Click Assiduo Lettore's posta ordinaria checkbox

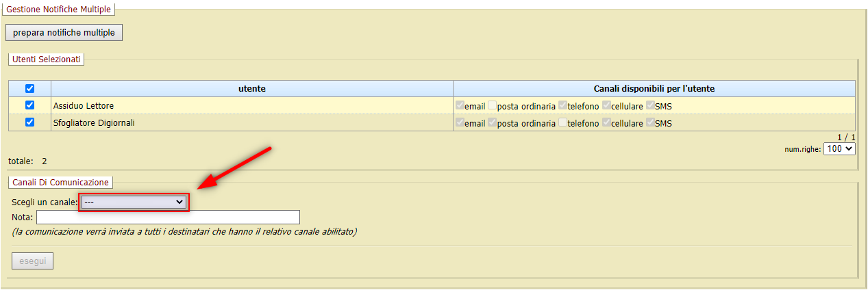(492, 105)
